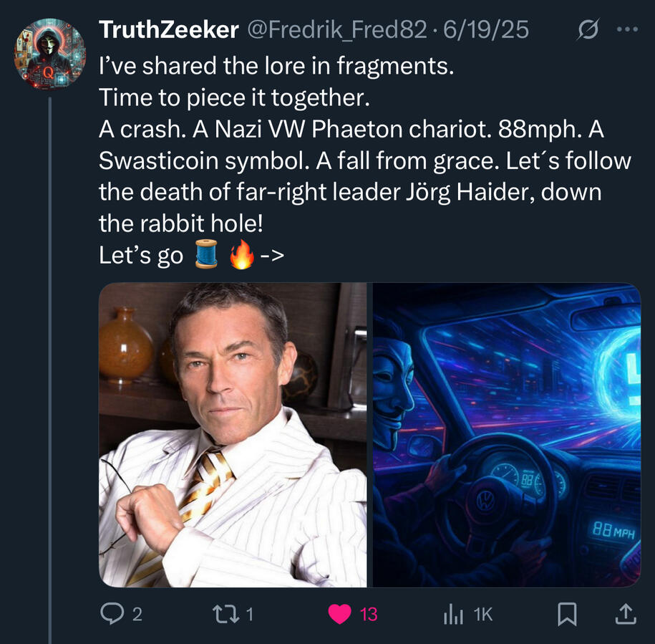
Task: Enlarge the neon masked driver image
Action: (x=507, y=435)
